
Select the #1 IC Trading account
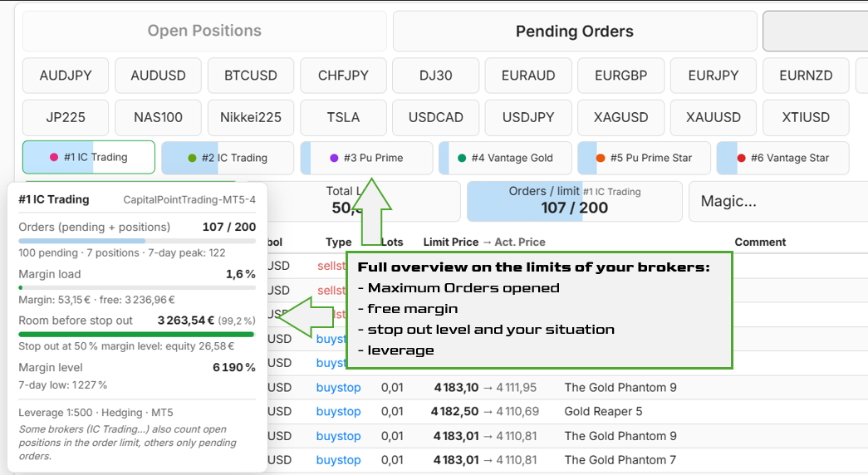(x=89, y=157)
